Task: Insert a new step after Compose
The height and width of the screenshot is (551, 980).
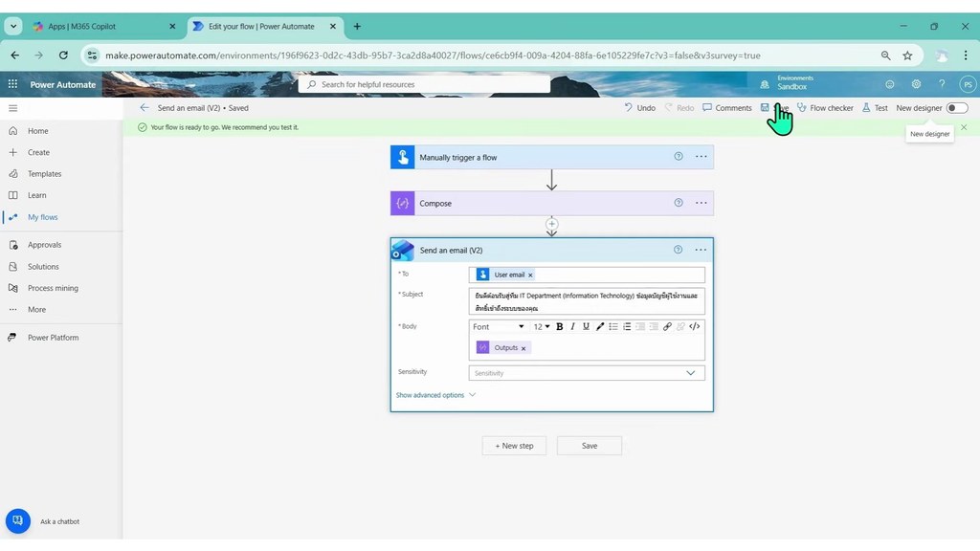Action: pyautogui.click(x=551, y=224)
